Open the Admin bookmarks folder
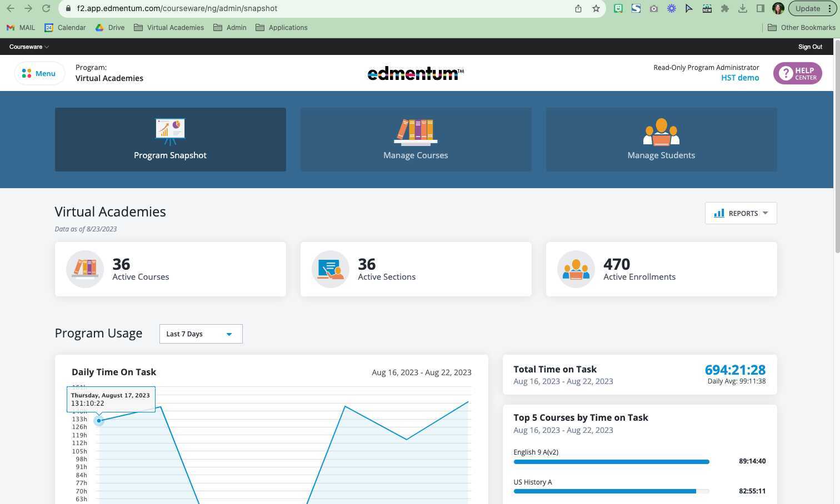840x504 pixels. click(229, 27)
